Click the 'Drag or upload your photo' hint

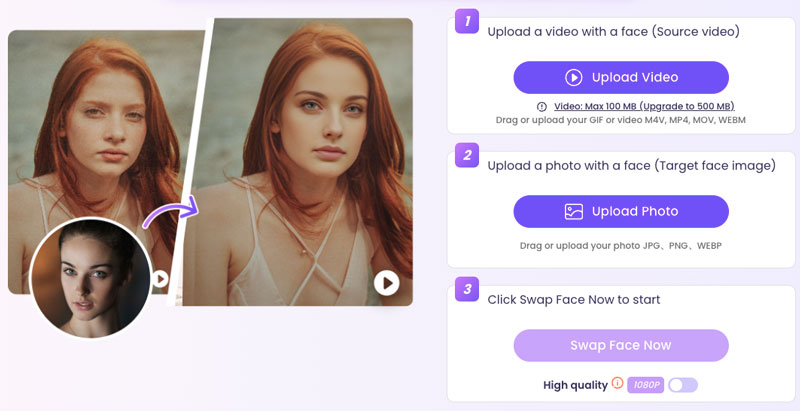[x=620, y=246]
